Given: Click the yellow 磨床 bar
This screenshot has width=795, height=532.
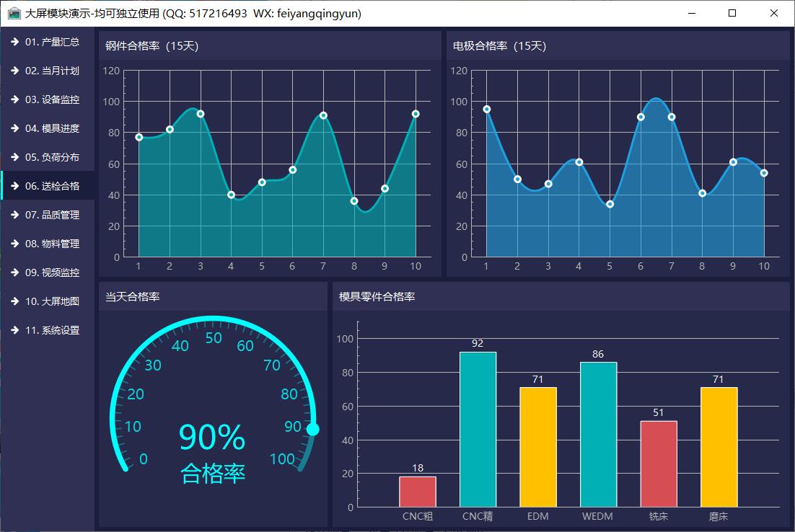Looking at the screenshot, I should [719, 447].
